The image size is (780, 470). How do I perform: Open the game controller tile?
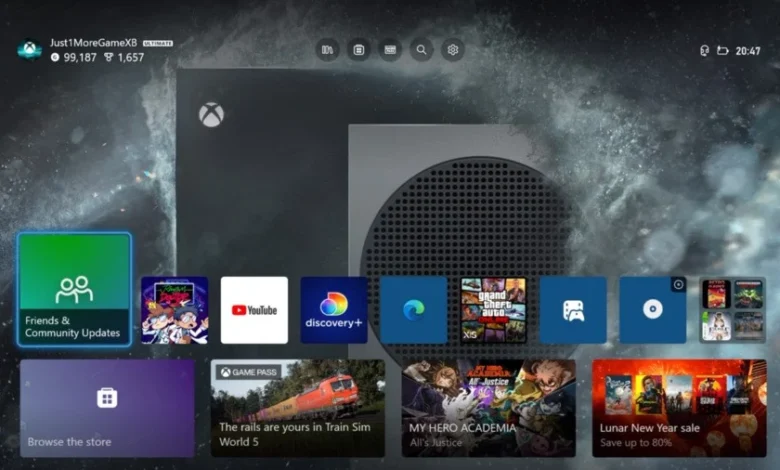pyautogui.click(x=573, y=310)
